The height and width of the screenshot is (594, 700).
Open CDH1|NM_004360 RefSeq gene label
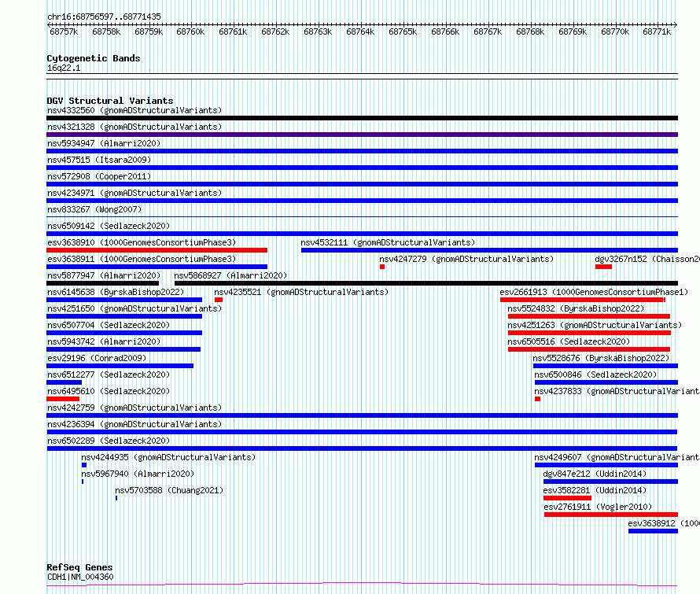tap(80, 577)
